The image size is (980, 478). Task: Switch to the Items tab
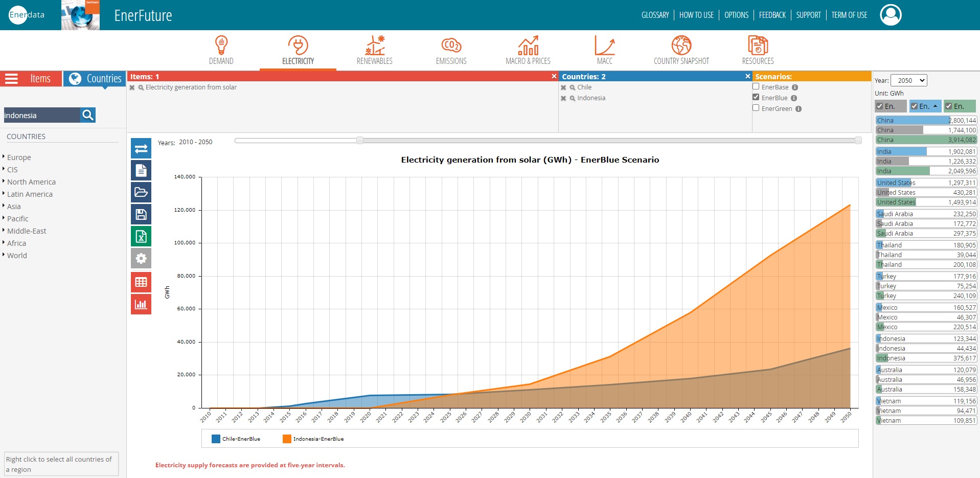click(x=31, y=79)
